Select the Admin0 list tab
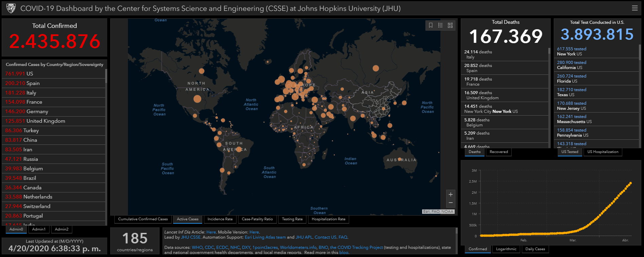 16,229
